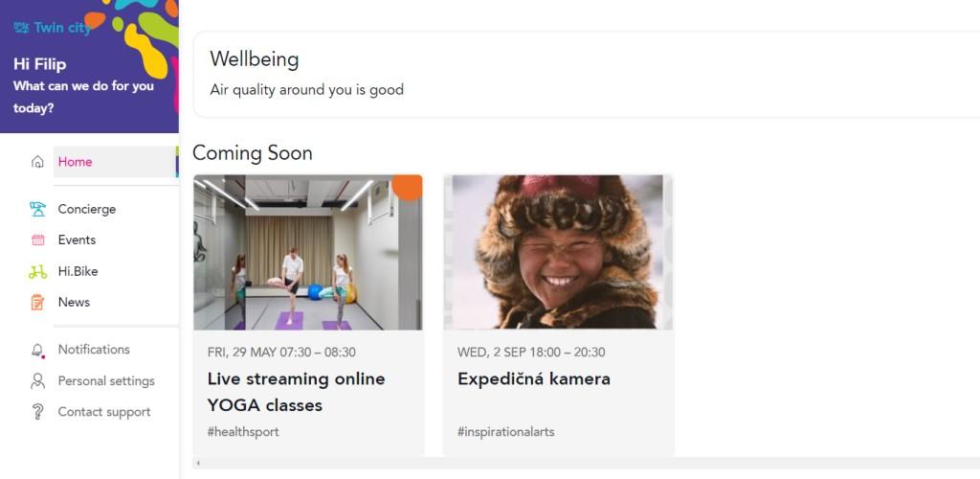
Task: Click the Events calendar icon
Action: (37, 240)
